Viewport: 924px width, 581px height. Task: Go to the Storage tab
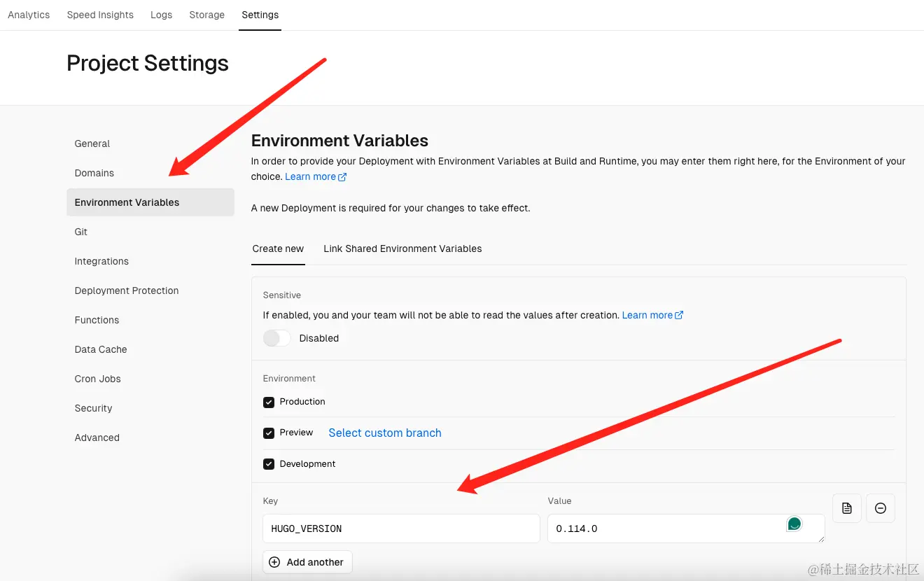coord(206,15)
